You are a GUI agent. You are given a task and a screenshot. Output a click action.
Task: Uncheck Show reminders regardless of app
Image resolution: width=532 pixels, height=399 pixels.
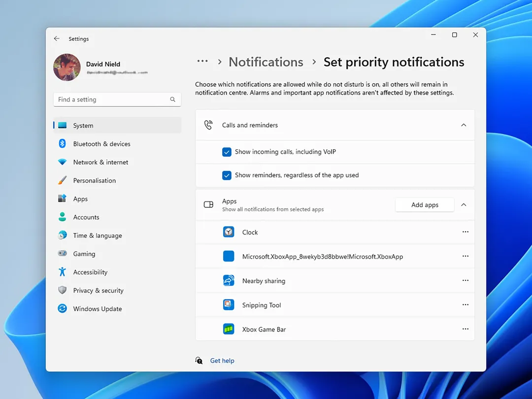[227, 175]
